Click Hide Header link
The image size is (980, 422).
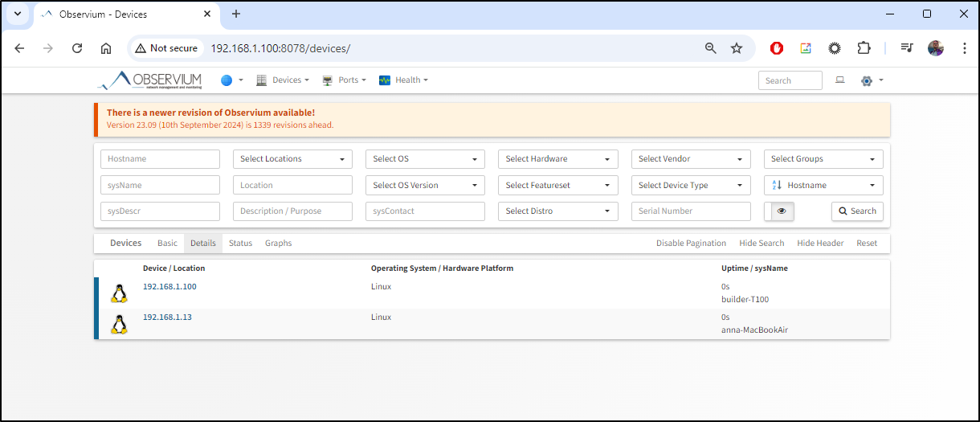click(x=820, y=243)
